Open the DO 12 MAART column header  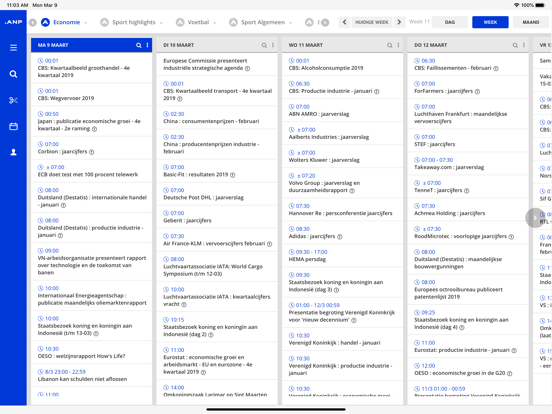tap(468, 45)
